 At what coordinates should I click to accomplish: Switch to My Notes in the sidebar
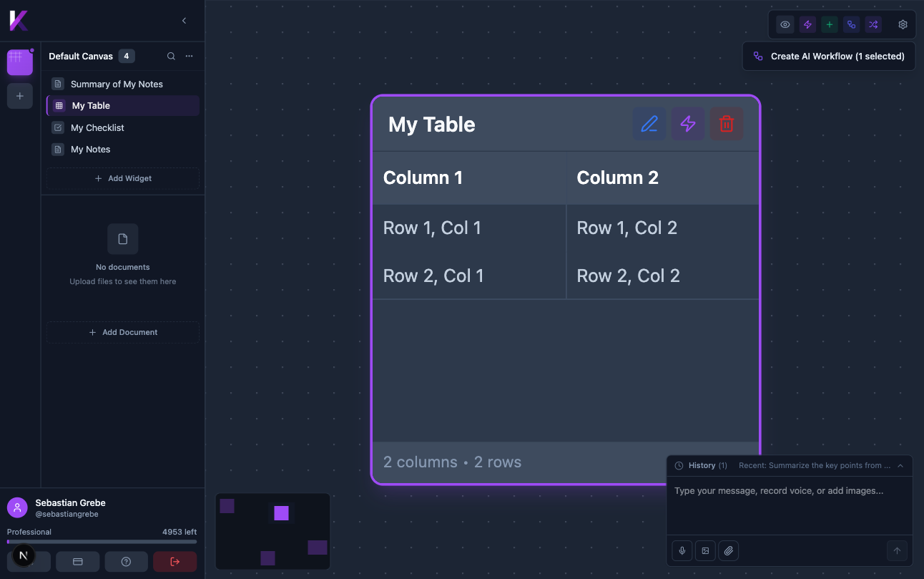tap(91, 149)
